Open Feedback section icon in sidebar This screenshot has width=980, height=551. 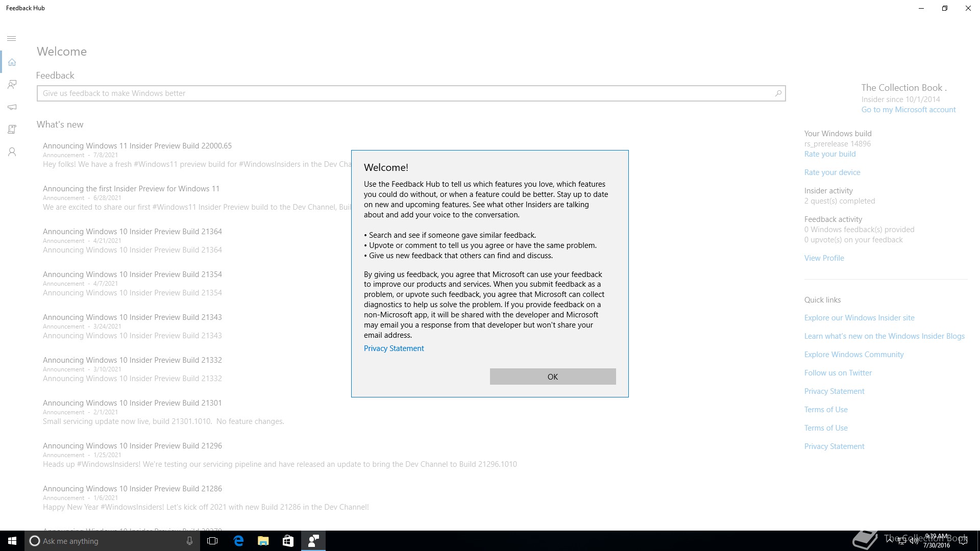(x=12, y=85)
